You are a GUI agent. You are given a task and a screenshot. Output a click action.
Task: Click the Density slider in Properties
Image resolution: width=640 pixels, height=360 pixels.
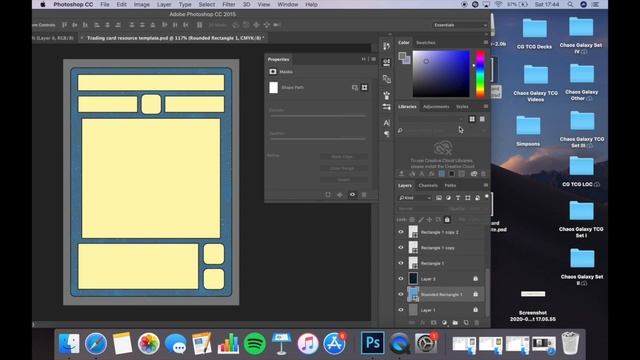point(318,116)
